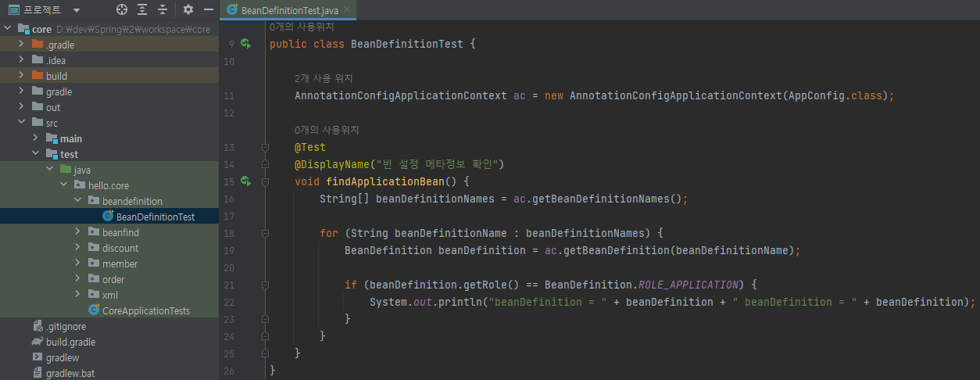Select the gradlew.bat file
This screenshot has width=980, height=380.
click(109, 373)
